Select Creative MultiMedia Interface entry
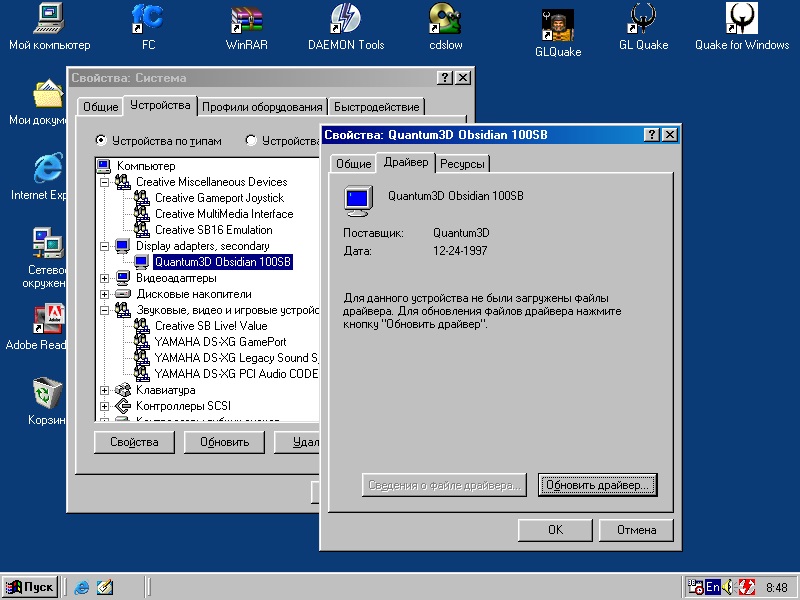The width and height of the screenshot is (800, 600). (224, 214)
